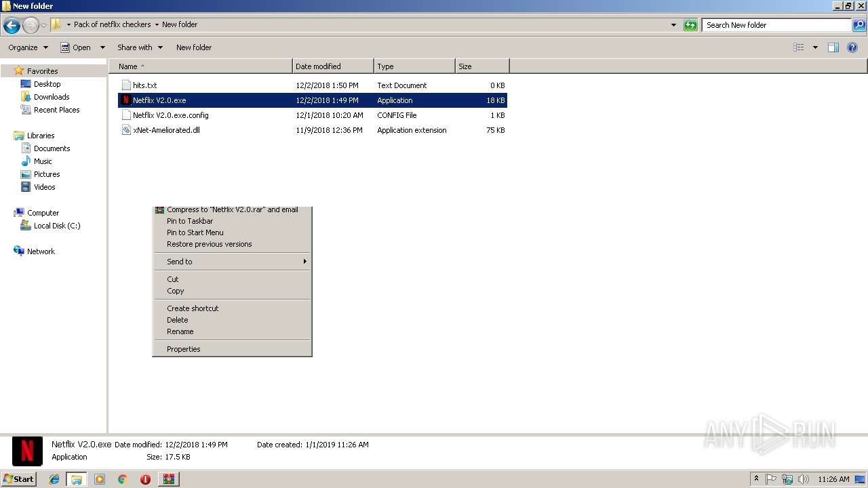Screen dimensions: 868x488
Task: Open Recent Places in navigation pane
Action: coord(56,110)
